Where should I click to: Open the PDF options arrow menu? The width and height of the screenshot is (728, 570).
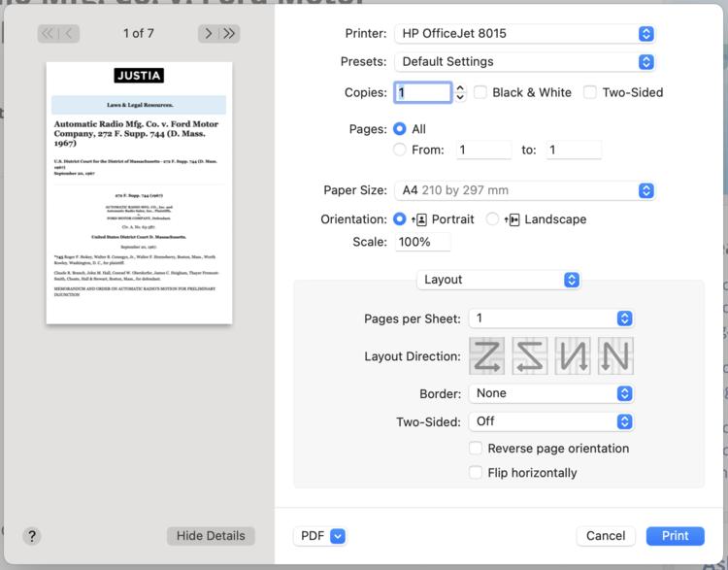(x=338, y=536)
